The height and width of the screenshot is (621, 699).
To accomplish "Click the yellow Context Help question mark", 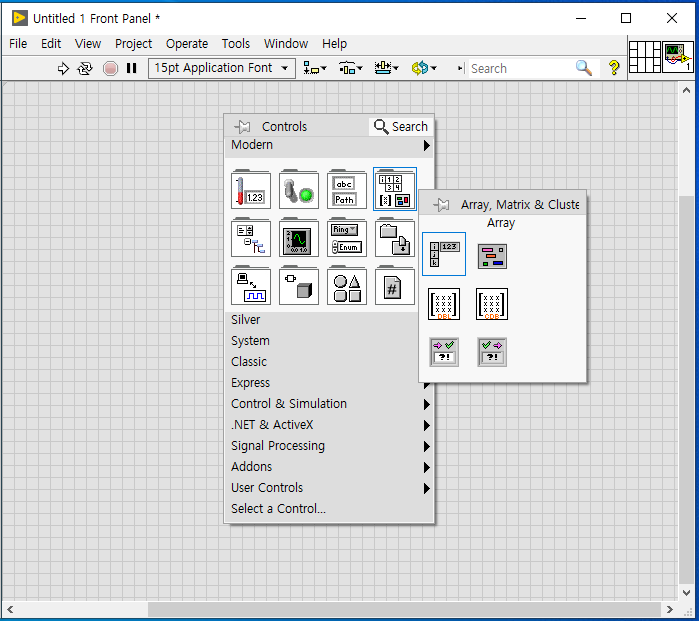I will tap(614, 68).
